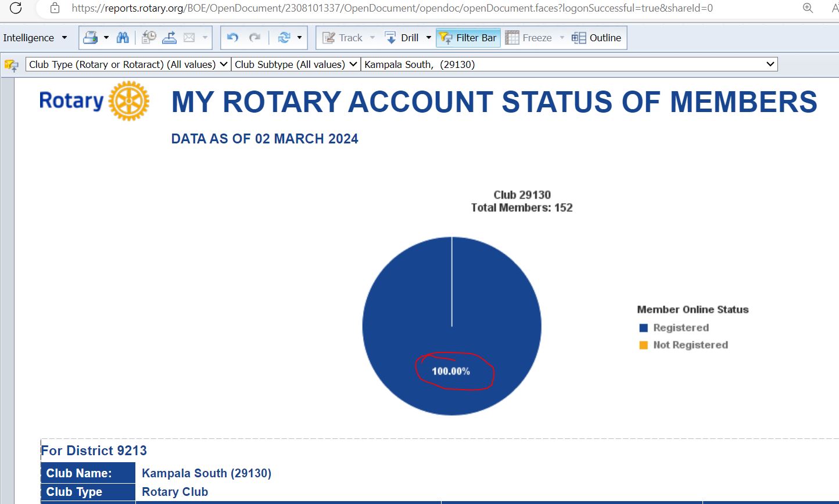The image size is (839, 504).
Task: Expand the Print options arrow
Action: click(106, 38)
